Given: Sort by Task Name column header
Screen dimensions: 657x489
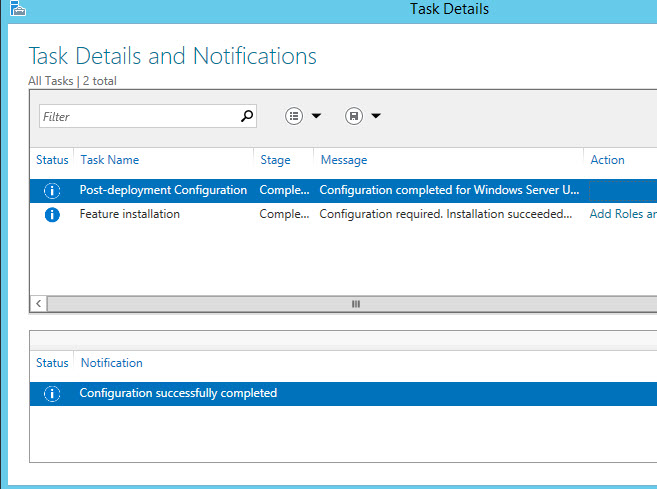Looking at the screenshot, I should (110, 160).
